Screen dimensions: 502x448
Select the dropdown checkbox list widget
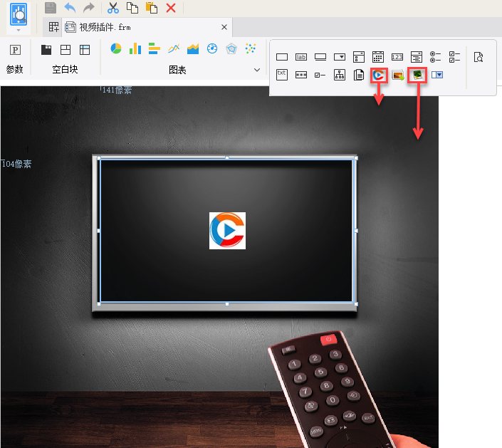point(359,57)
